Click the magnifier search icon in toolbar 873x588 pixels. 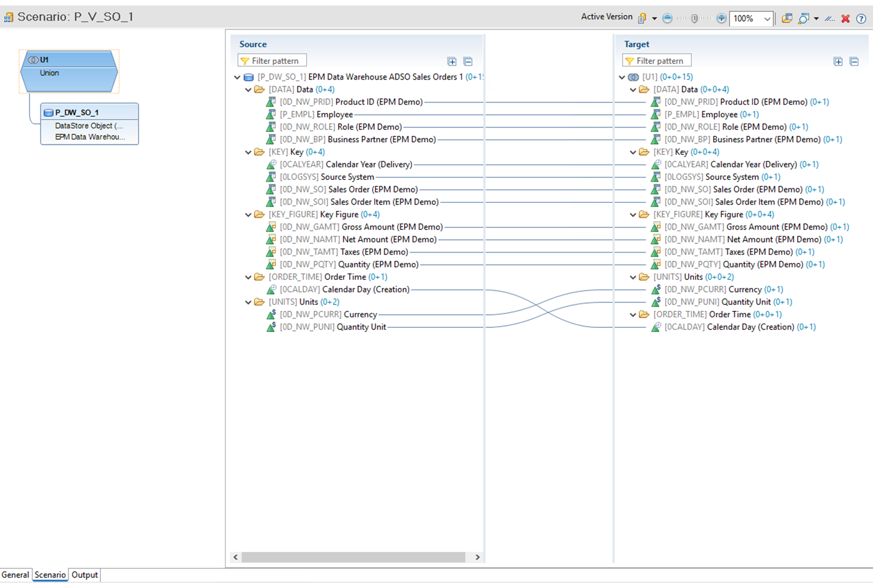pos(803,19)
